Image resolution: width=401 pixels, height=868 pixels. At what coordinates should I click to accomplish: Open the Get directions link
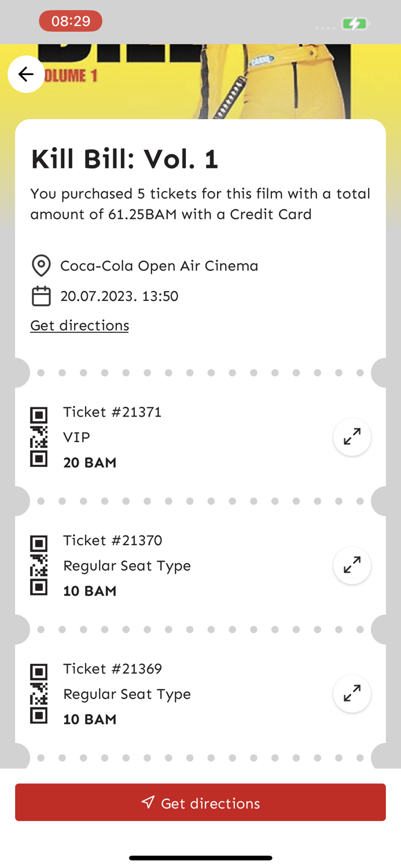pos(79,325)
